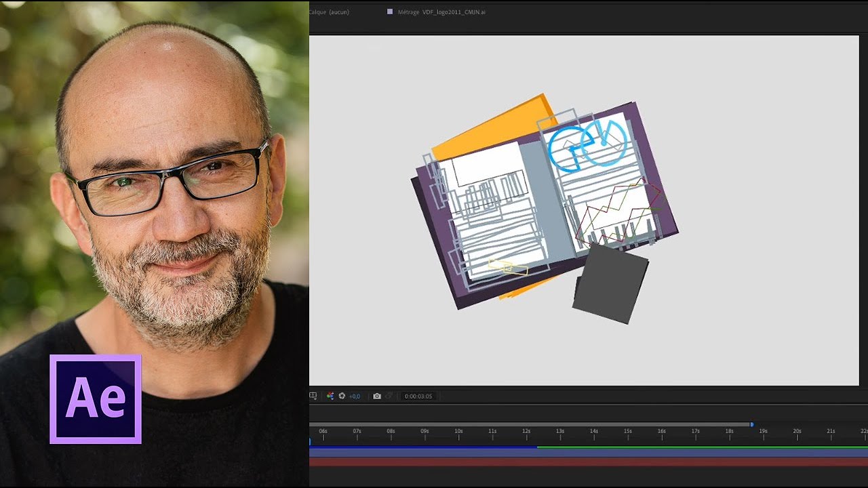Click the gray time navigator bar
The height and width of the screenshot is (488, 868).
[530, 424]
